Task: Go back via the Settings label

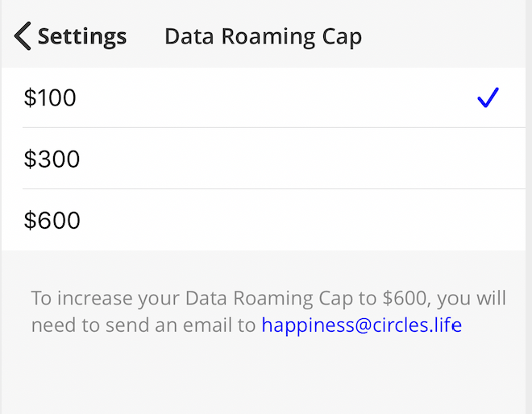Action: 81,36
